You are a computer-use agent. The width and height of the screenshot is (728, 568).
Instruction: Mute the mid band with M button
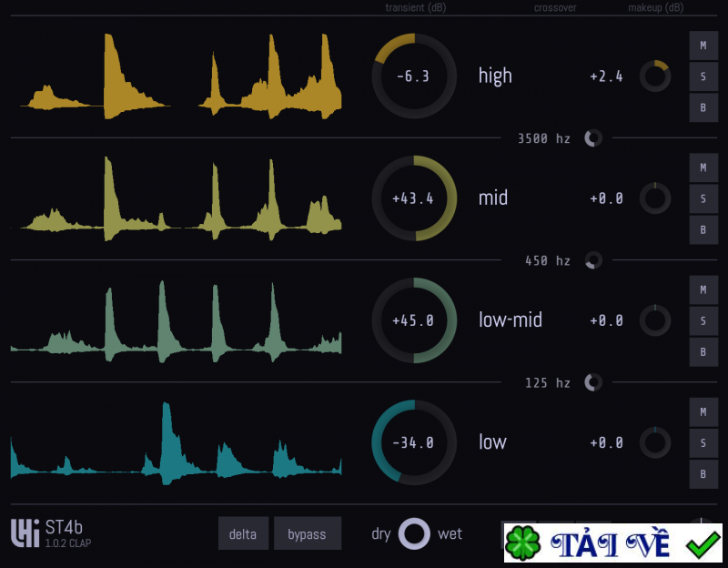703,167
